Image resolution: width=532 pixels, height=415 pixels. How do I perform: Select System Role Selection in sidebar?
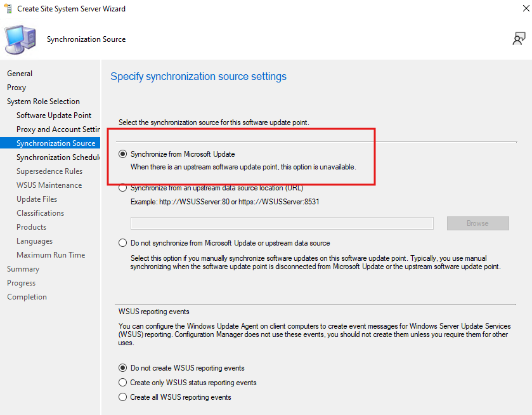(x=43, y=102)
